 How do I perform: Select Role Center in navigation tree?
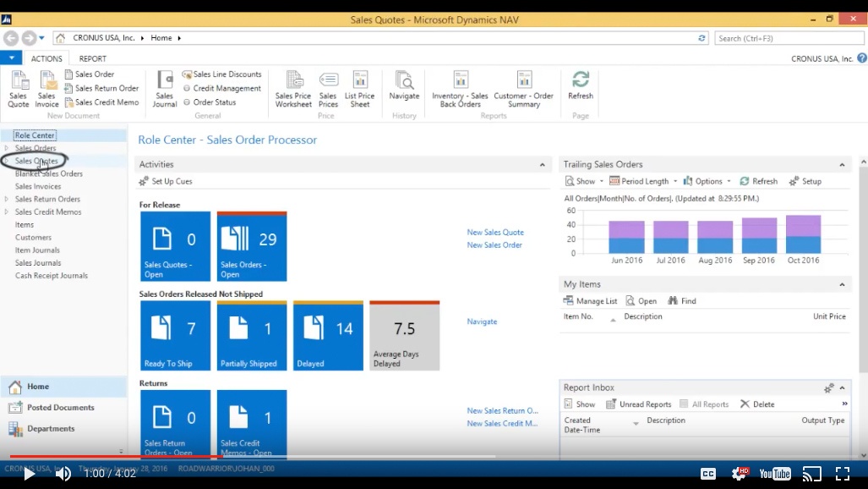tap(35, 135)
